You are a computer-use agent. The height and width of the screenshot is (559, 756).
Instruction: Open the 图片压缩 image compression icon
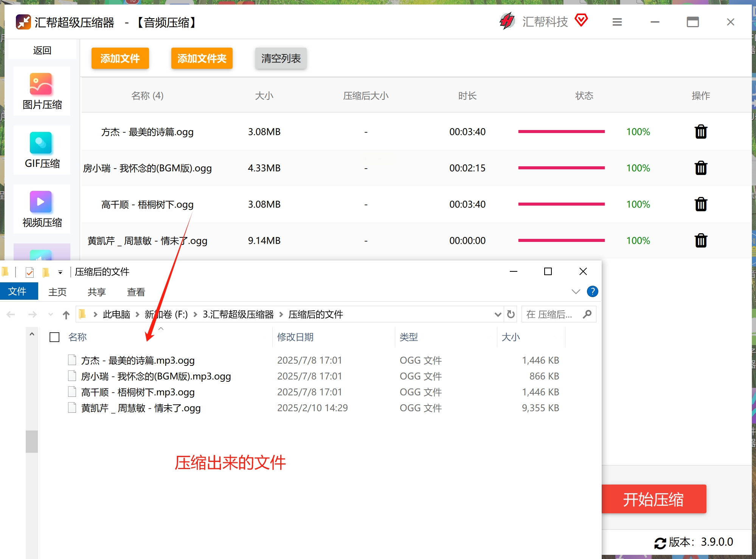tap(41, 84)
